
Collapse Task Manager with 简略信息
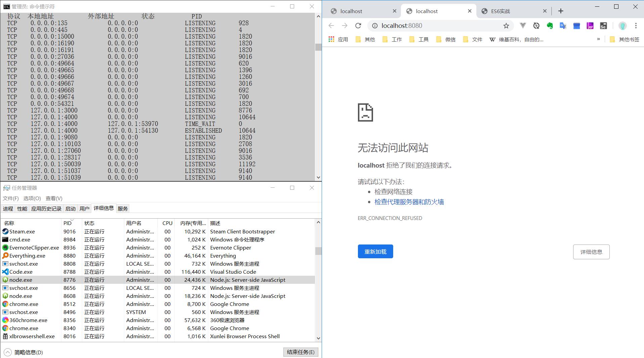point(24,352)
